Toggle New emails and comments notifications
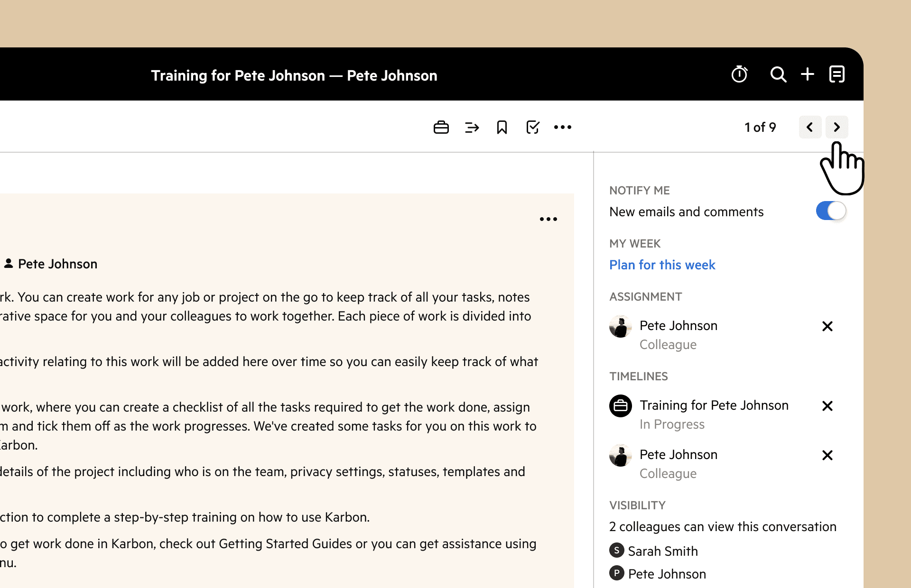 [831, 211]
